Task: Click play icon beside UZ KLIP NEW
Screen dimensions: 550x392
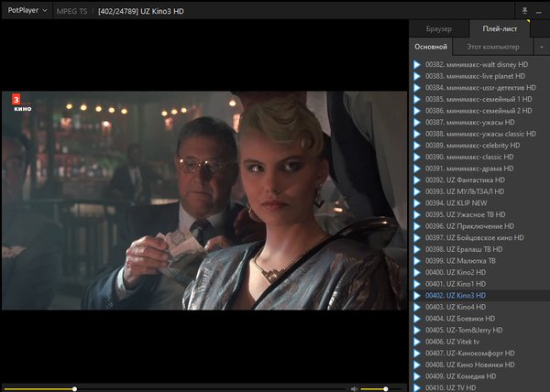Action: [x=417, y=203]
